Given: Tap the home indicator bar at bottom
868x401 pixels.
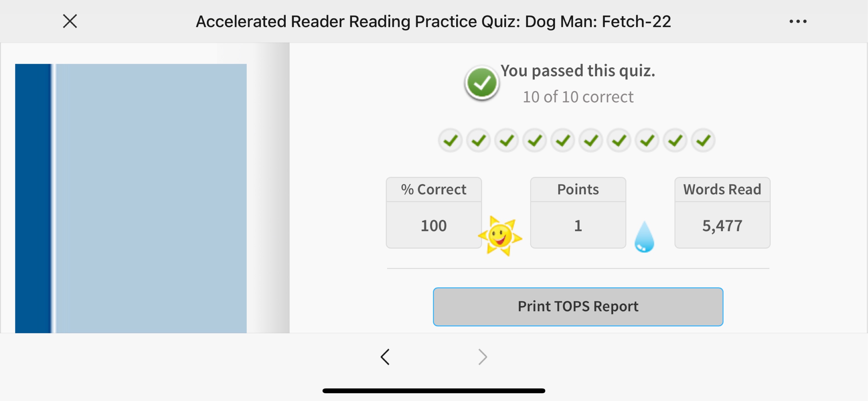Looking at the screenshot, I should point(434,390).
